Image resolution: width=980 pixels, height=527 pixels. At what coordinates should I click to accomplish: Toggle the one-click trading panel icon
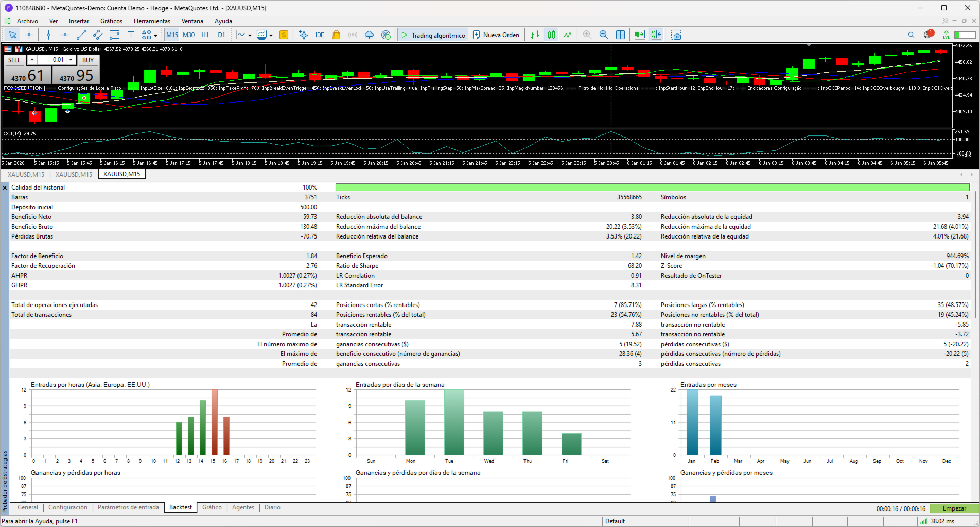19,49
